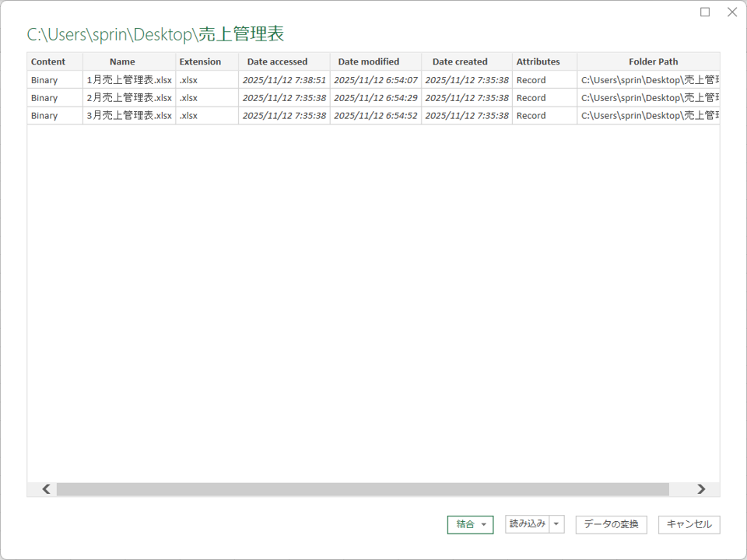Click the データの変換 button
This screenshot has height=560, width=747.
point(611,525)
